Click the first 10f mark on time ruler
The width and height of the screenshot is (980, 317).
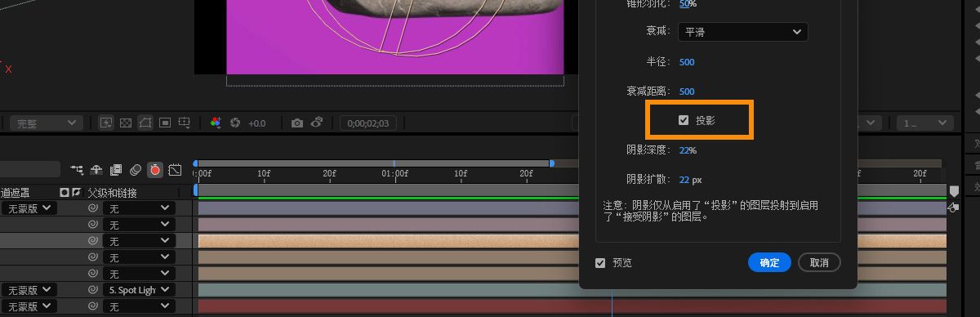(264, 173)
